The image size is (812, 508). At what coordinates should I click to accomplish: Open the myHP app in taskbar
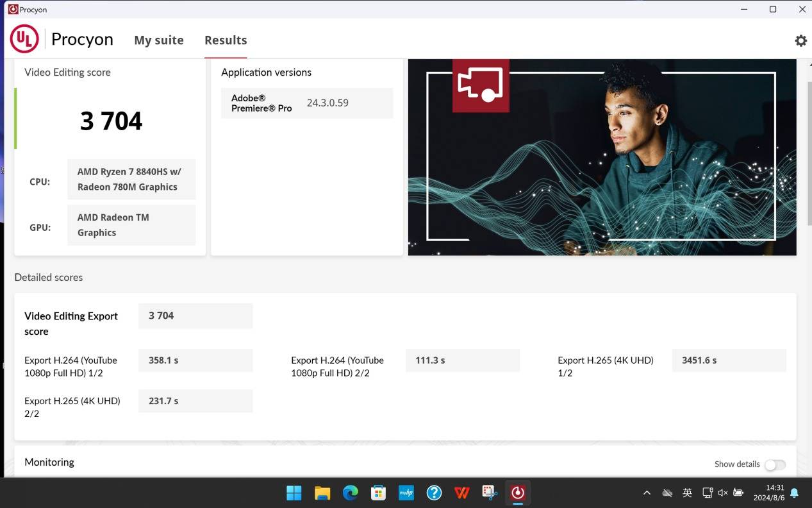click(x=406, y=493)
